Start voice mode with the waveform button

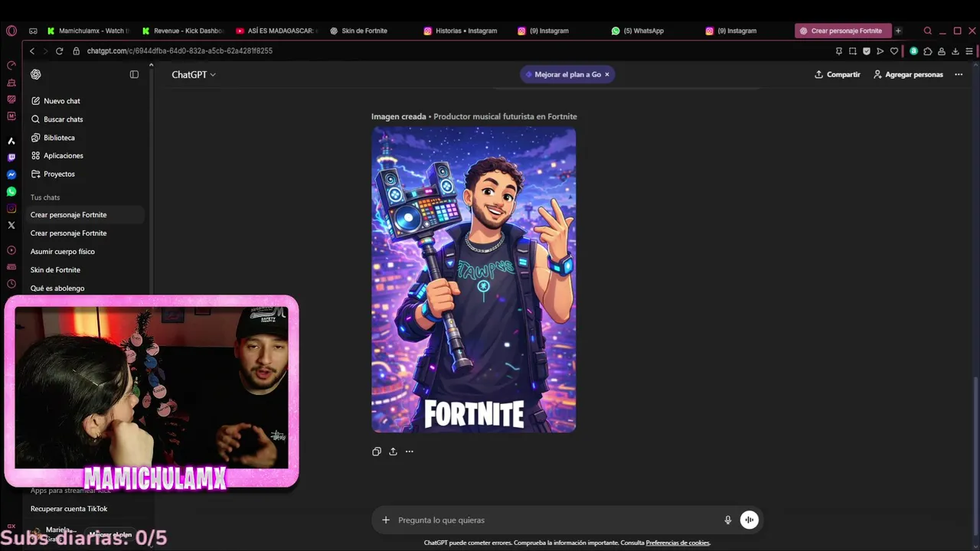(750, 520)
